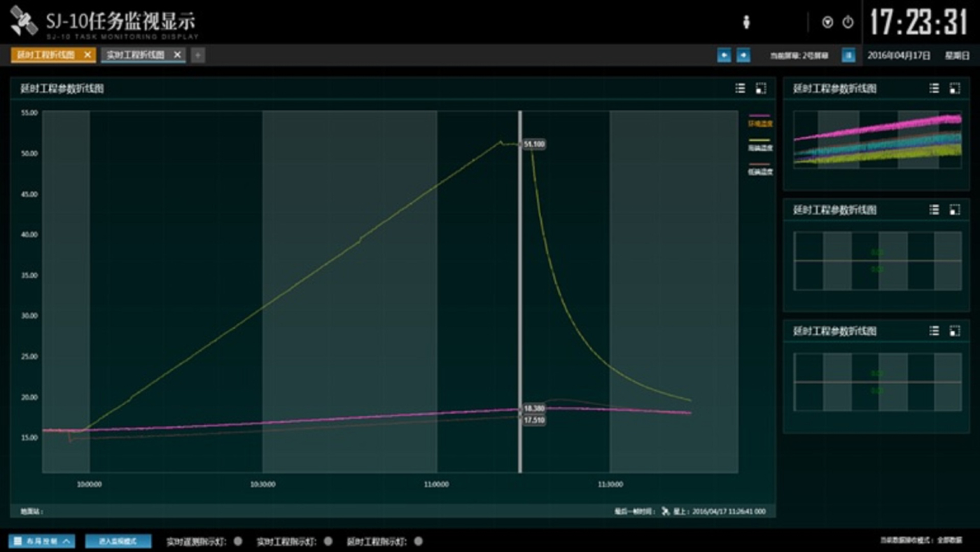Click the 17:23:31 clock display

tap(918, 23)
